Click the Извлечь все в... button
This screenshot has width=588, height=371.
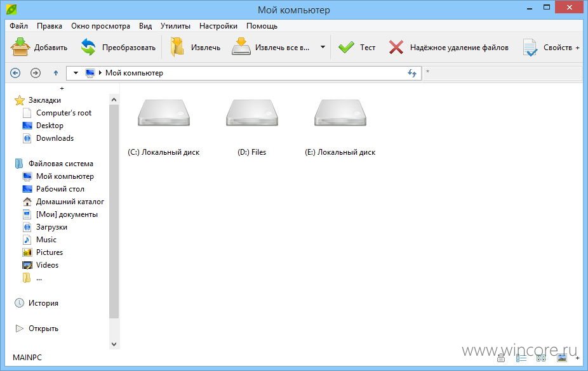point(271,47)
